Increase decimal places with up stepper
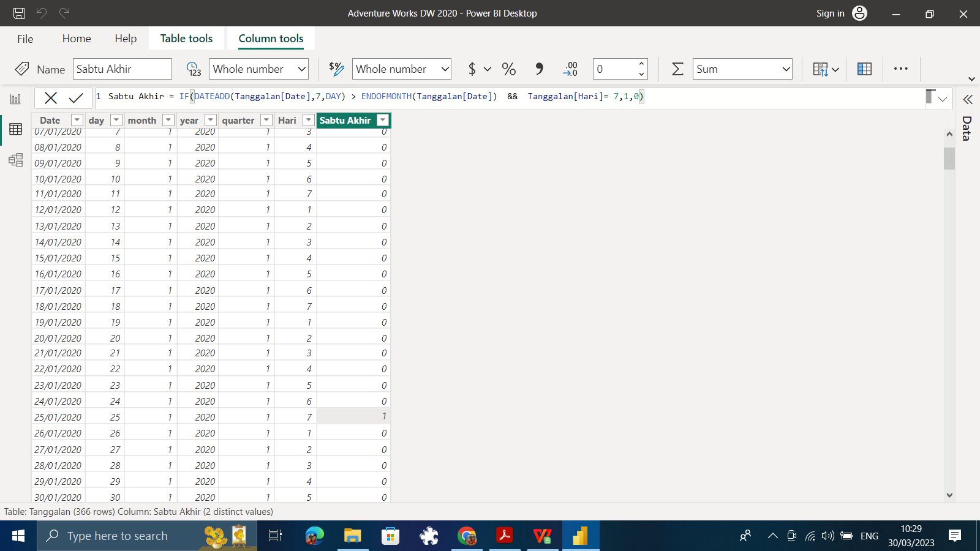This screenshot has width=980, height=551. coord(641,64)
